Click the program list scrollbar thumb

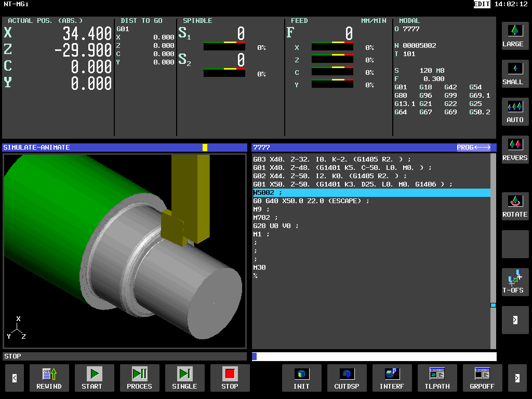493,305
